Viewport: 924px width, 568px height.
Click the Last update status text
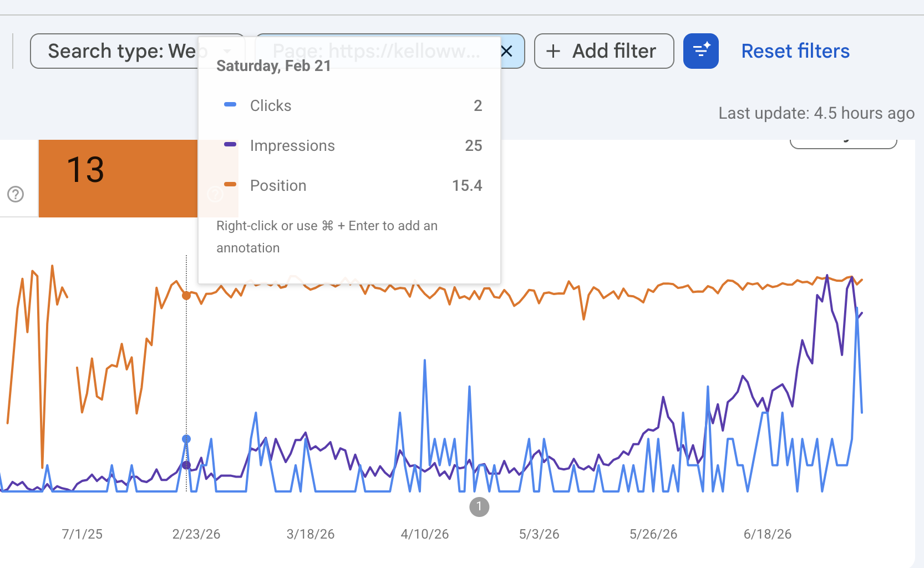(x=816, y=113)
